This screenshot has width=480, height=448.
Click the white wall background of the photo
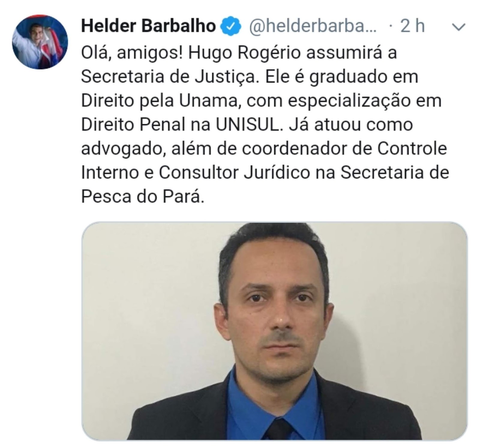144,300
